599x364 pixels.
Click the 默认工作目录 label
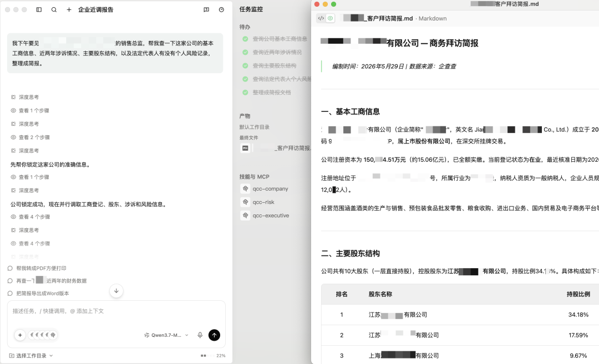pyautogui.click(x=255, y=127)
